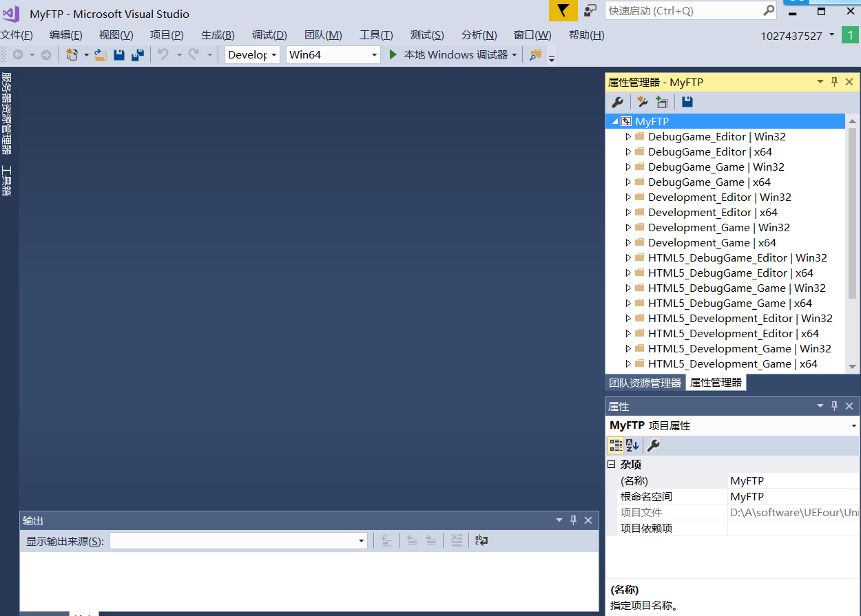The height and width of the screenshot is (616, 861).
Task: Toggle auto-hide pin on Output panel
Action: pos(574,520)
